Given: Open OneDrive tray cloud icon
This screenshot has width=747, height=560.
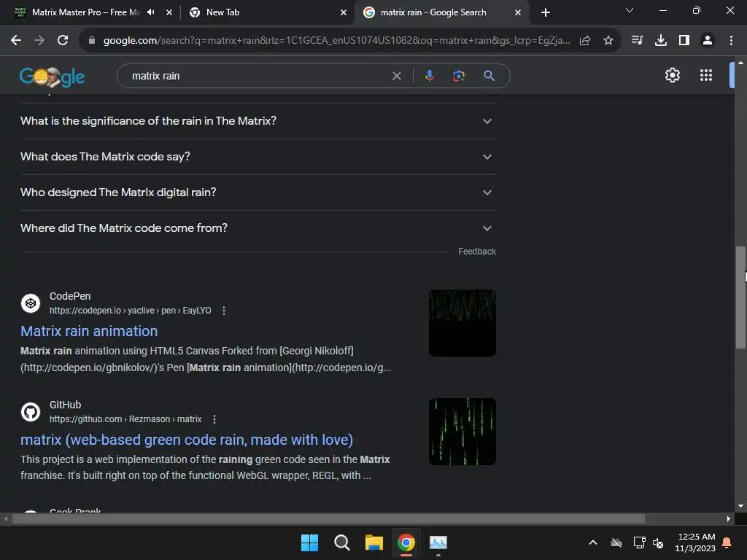Looking at the screenshot, I should point(616,542).
